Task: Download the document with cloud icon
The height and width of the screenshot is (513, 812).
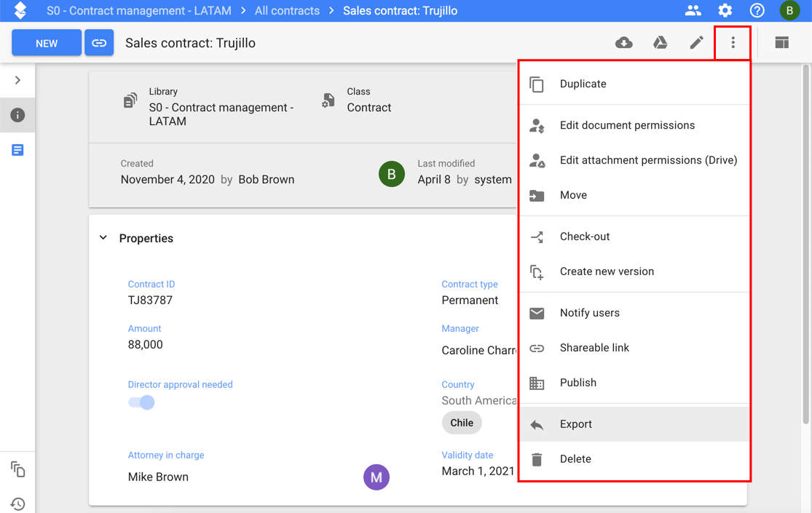Action: 624,42
